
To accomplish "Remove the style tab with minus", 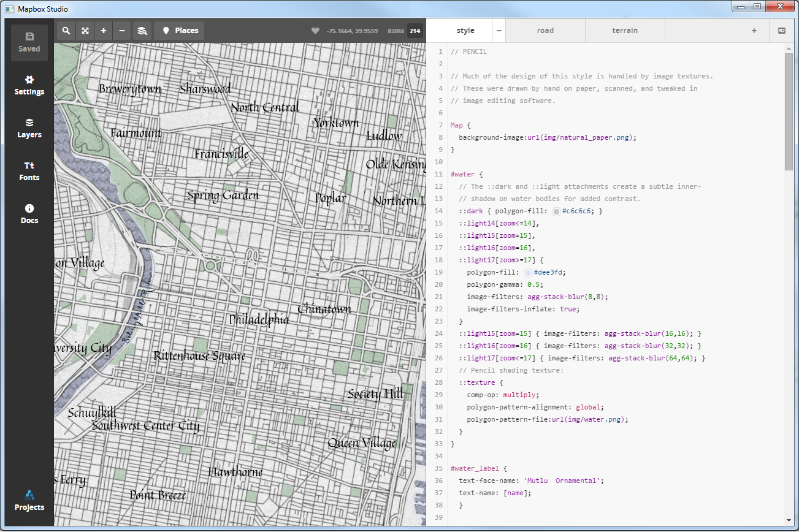I will click(x=499, y=31).
